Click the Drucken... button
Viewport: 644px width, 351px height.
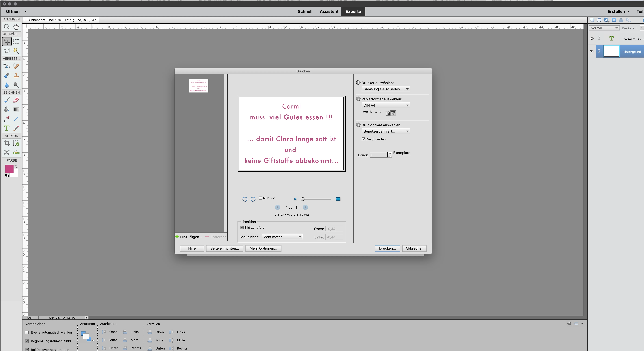point(387,248)
